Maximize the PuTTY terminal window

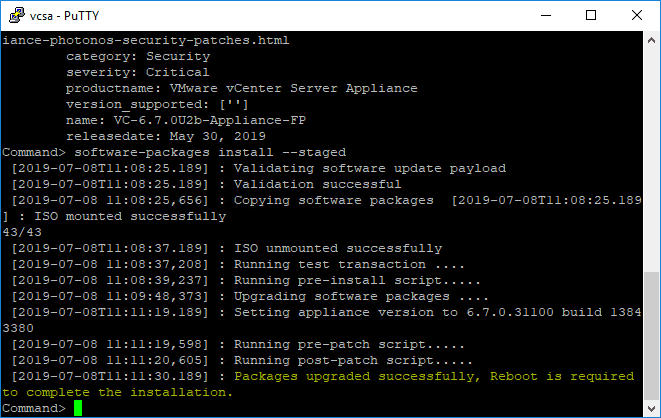pos(591,15)
